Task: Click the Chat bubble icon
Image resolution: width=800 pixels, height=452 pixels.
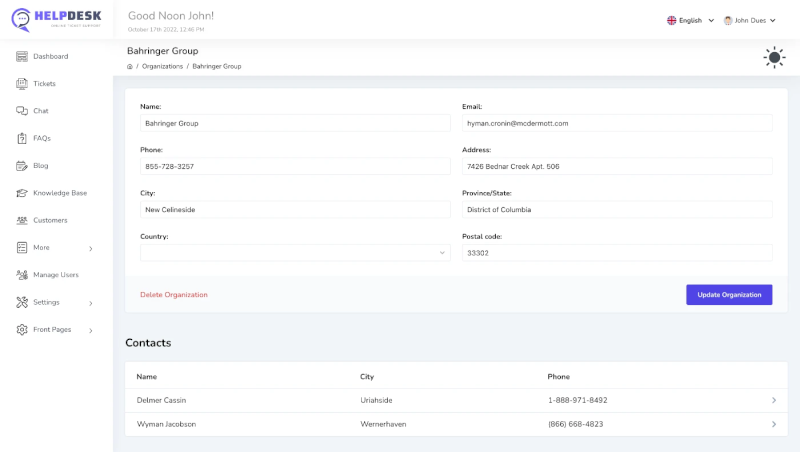Action: (22, 111)
